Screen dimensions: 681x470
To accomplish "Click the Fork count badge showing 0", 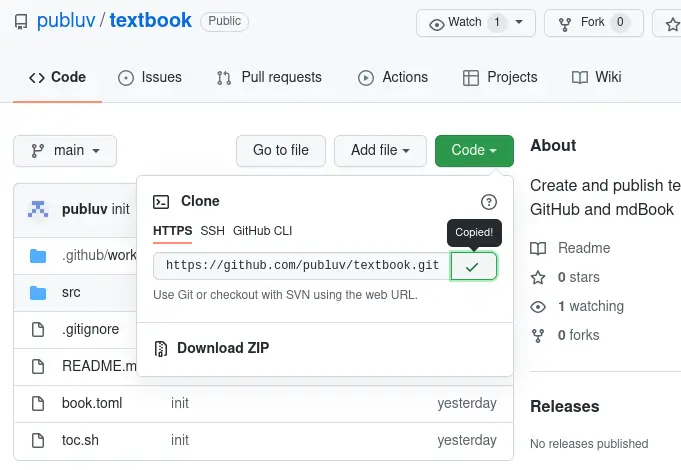I will pos(620,22).
